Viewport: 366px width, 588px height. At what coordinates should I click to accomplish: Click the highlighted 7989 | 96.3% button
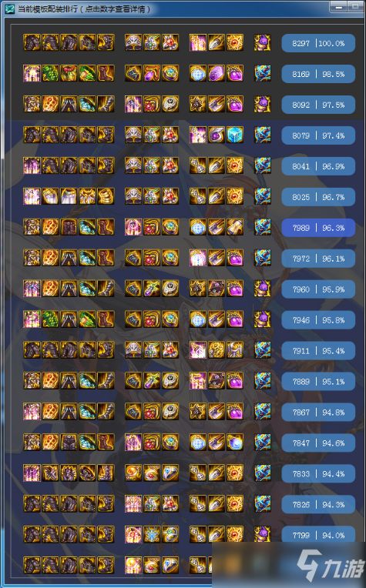click(318, 228)
